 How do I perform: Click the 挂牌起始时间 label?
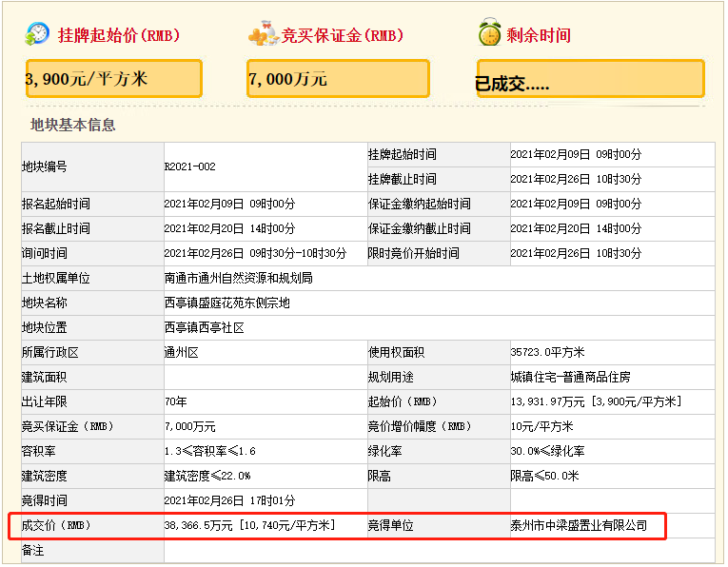(403, 154)
